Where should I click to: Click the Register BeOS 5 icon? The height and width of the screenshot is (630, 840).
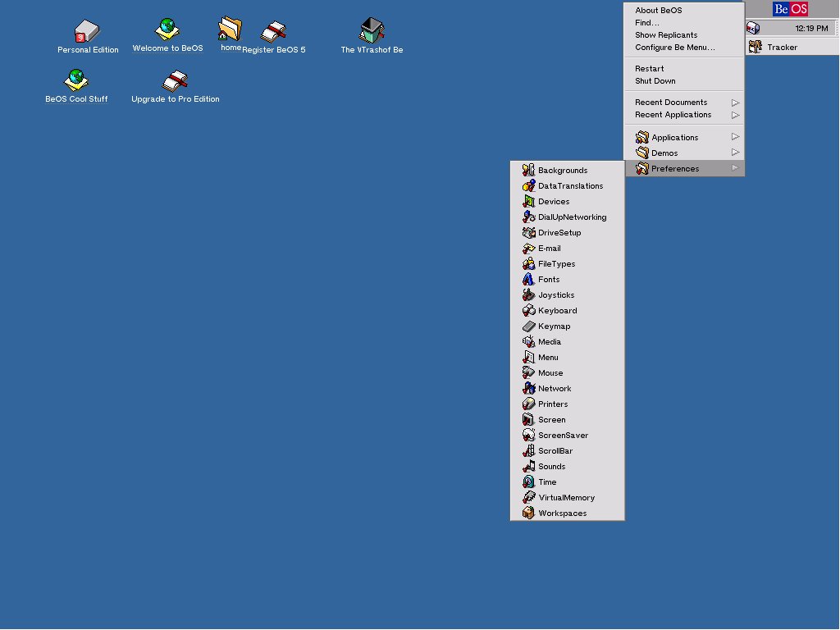pos(273,33)
